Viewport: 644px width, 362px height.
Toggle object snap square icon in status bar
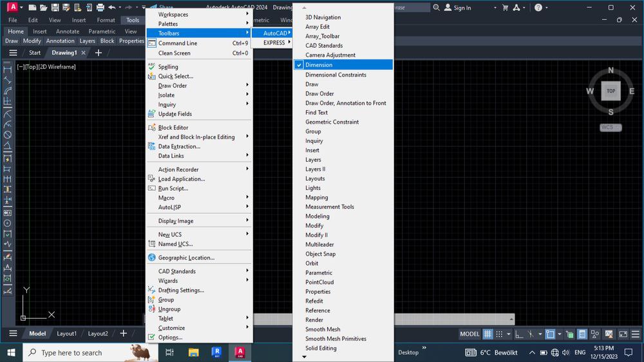550,334
